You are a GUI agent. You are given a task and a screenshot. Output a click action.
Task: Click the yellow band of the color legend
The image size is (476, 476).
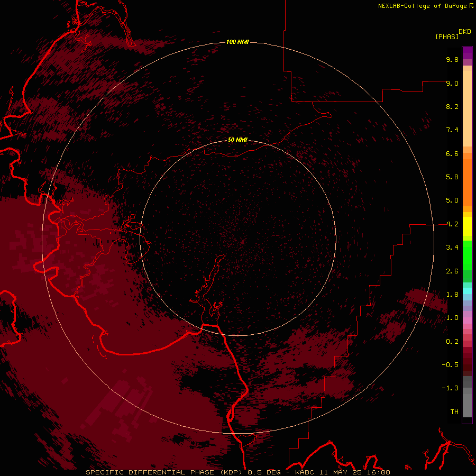[x=467, y=226]
